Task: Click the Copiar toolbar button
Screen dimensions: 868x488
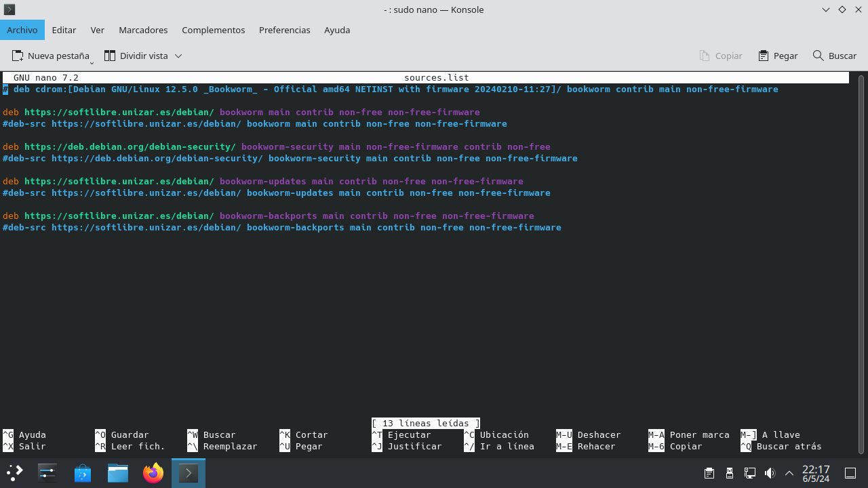Action: pos(721,56)
